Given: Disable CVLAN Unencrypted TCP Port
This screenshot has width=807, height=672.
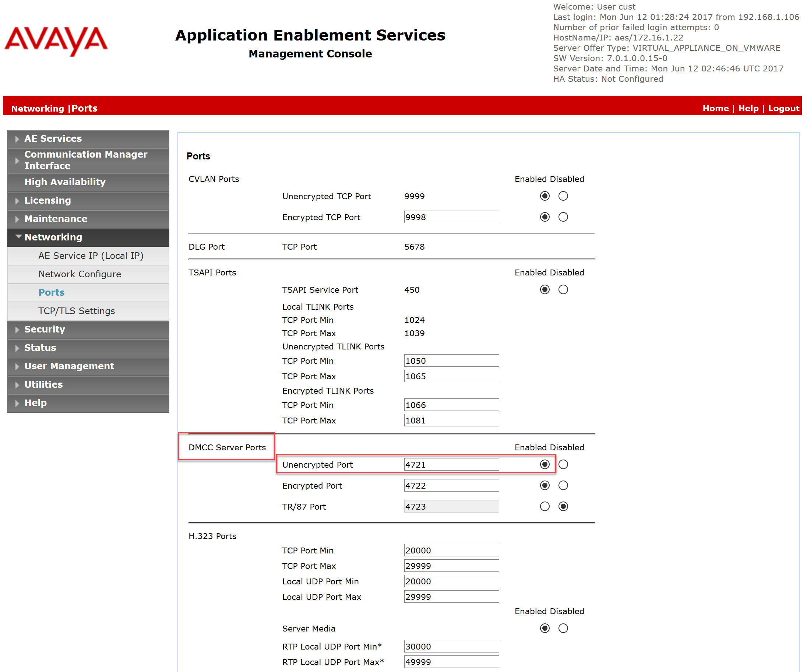Looking at the screenshot, I should coord(563,197).
